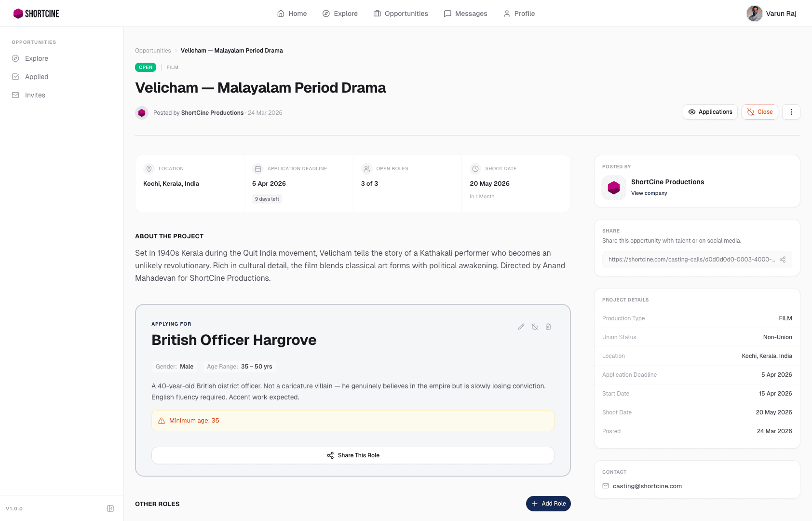Collapse the sidebar using bottom panel icon

(110, 508)
